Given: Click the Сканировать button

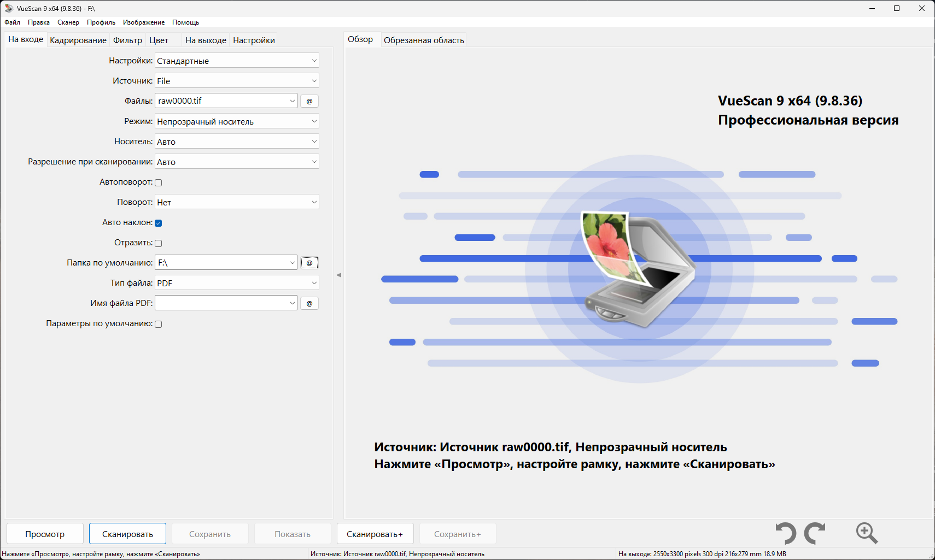Looking at the screenshot, I should tap(127, 534).
